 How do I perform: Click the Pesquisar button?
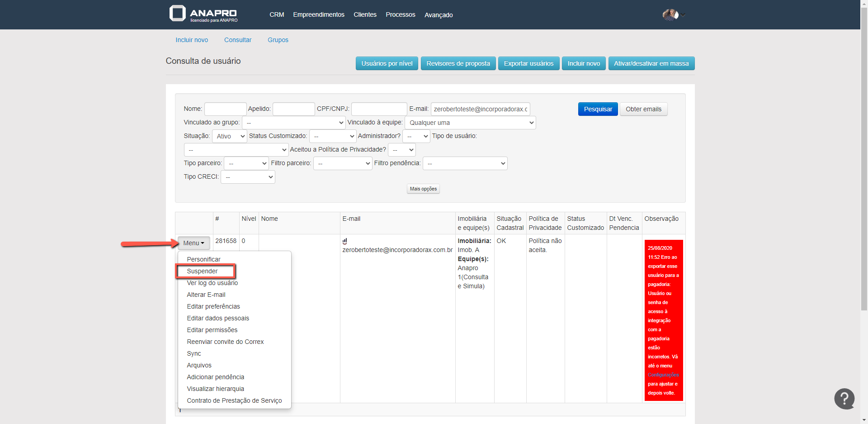point(598,109)
